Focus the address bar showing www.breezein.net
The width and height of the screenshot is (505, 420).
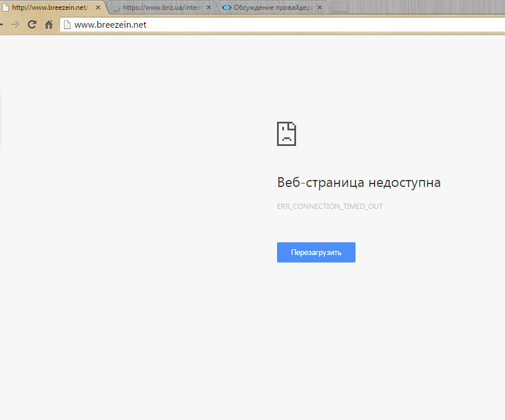coord(277,24)
